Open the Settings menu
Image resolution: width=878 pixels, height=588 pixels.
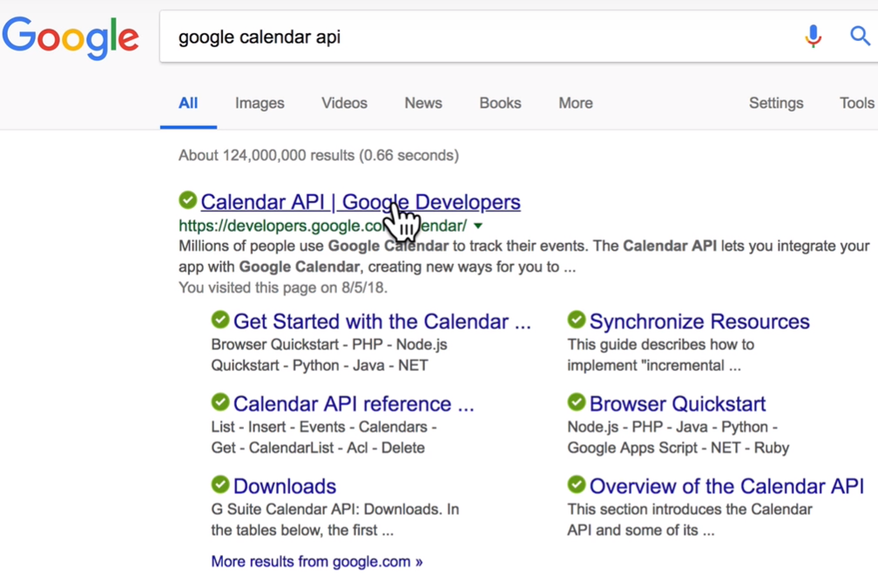(776, 103)
